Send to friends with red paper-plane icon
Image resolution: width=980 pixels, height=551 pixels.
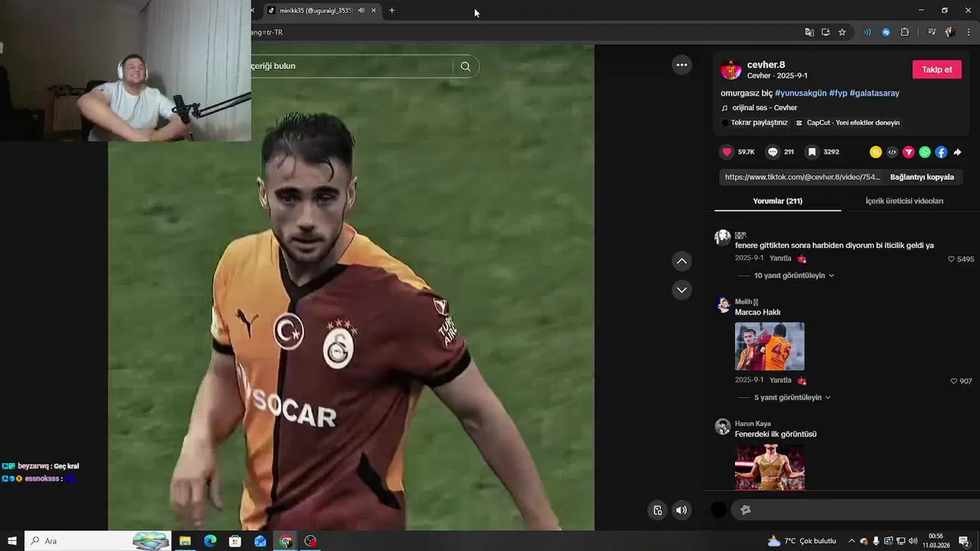909,152
